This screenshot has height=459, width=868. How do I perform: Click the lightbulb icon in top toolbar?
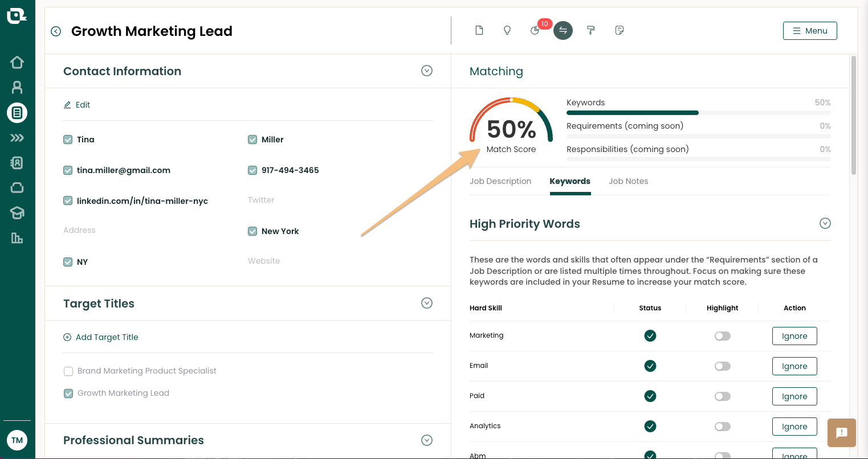click(507, 30)
